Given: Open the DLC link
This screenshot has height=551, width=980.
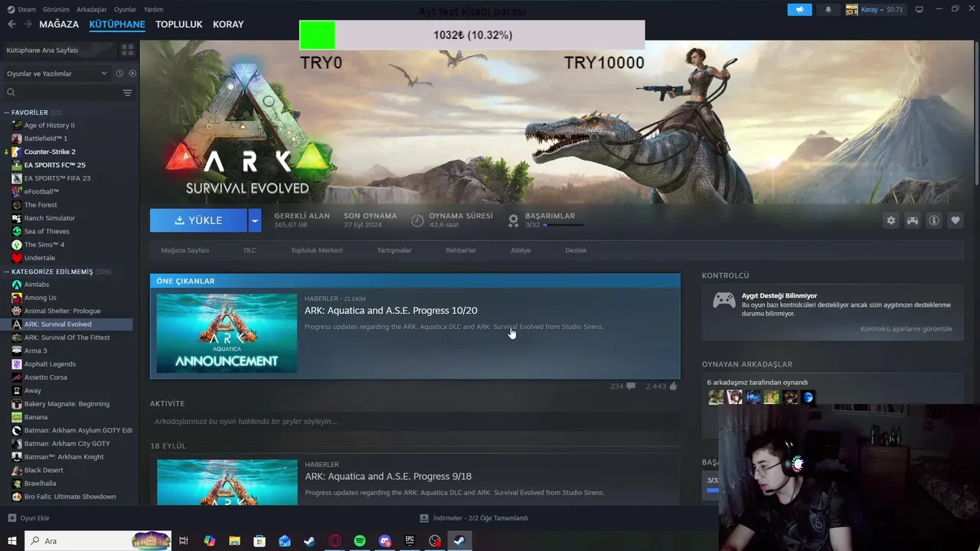Looking at the screenshot, I should tap(250, 250).
